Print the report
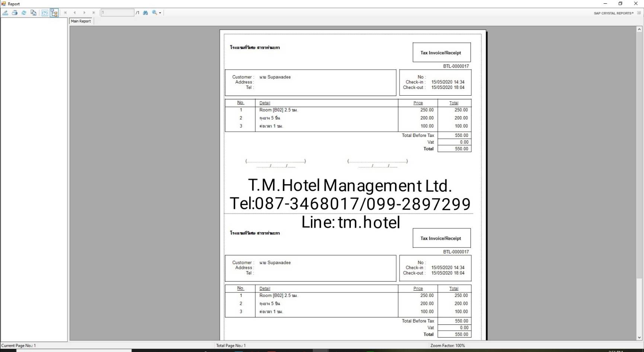 click(x=15, y=12)
